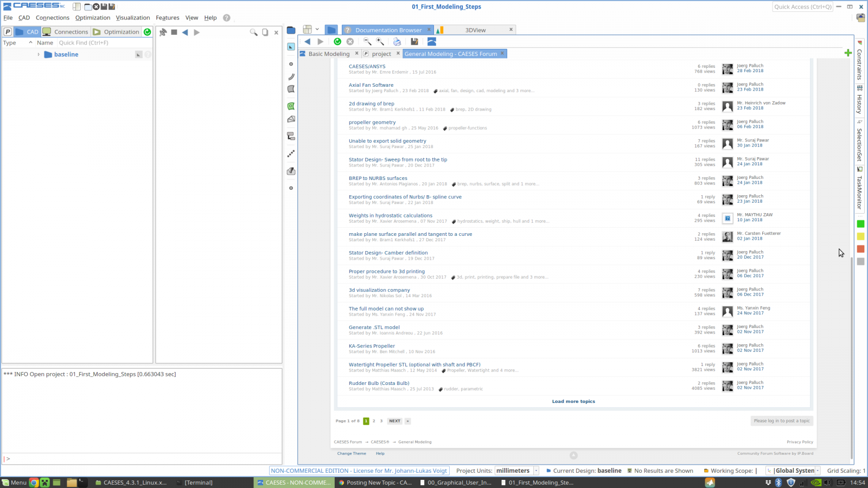
Task: Reload the documentation page with green refresh icon
Action: (337, 42)
